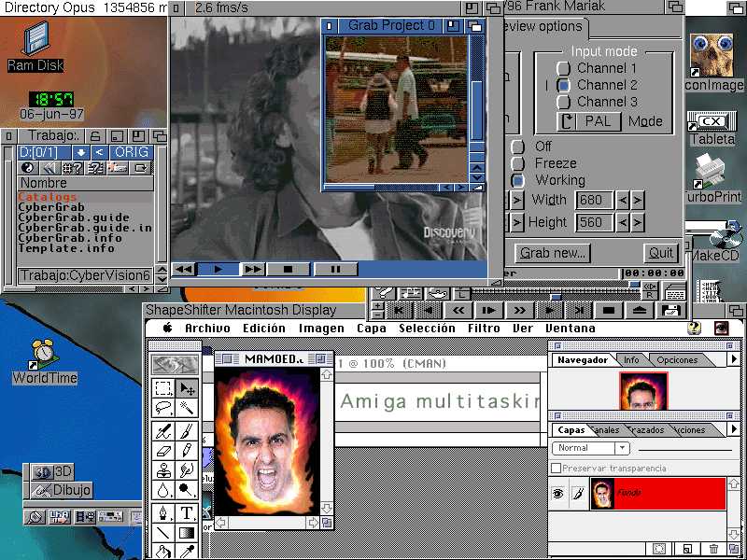This screenshot has height=560, width=747.
Task: Select Channel 2 input mode
Action: pyautogui.click(x=565, y=85)
